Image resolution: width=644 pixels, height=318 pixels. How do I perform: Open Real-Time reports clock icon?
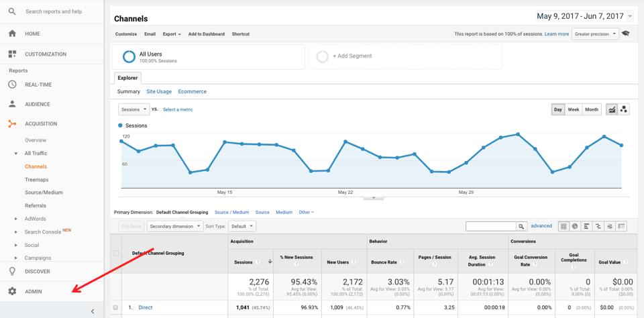[12, 85]
